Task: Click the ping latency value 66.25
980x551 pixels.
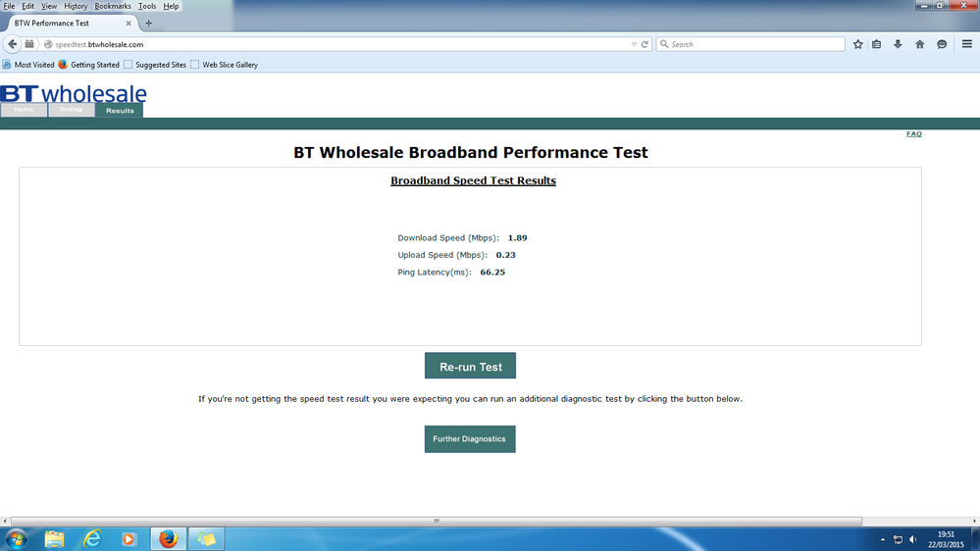Action: pos(492,273)
